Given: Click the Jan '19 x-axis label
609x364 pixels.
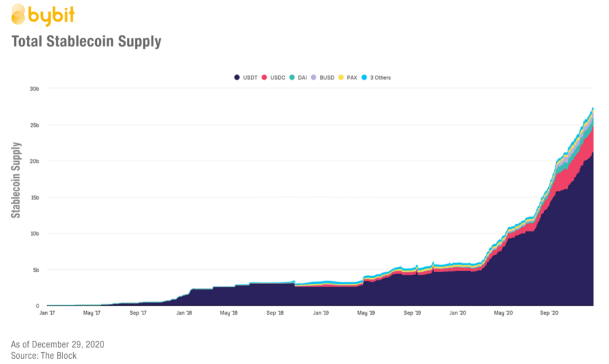Looking at the screenshot, I should tap(321, 313).
